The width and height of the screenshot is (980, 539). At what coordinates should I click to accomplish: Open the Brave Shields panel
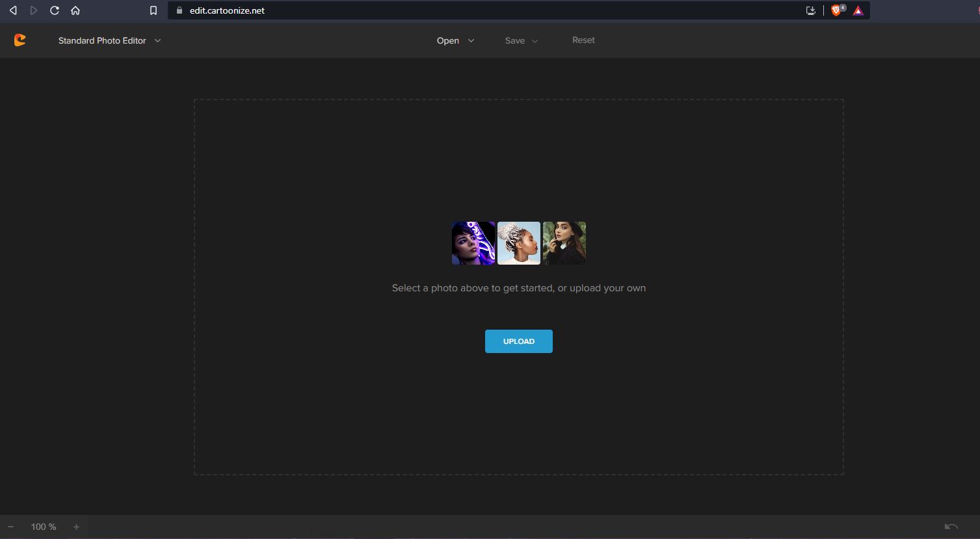pyautogui.click(x=837, y=10)
